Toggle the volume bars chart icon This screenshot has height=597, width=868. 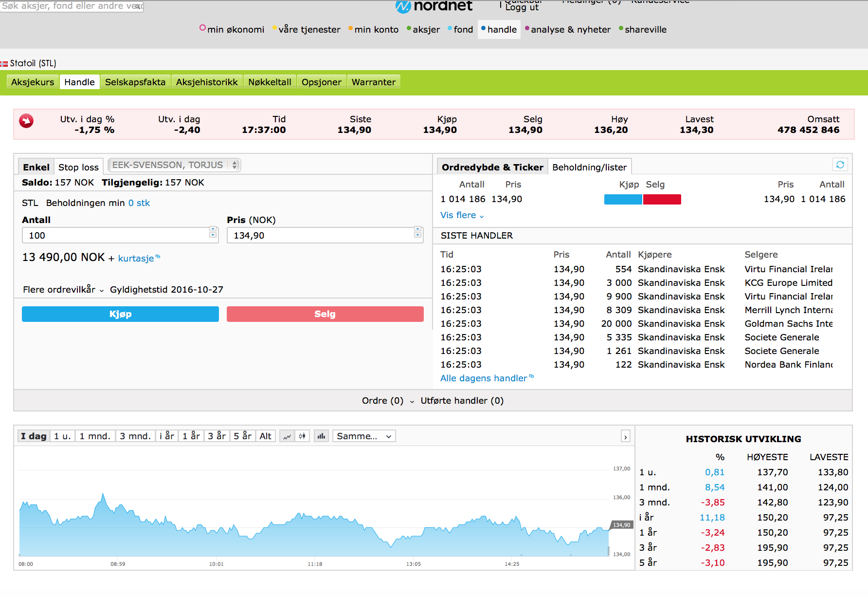pos(321,436)
